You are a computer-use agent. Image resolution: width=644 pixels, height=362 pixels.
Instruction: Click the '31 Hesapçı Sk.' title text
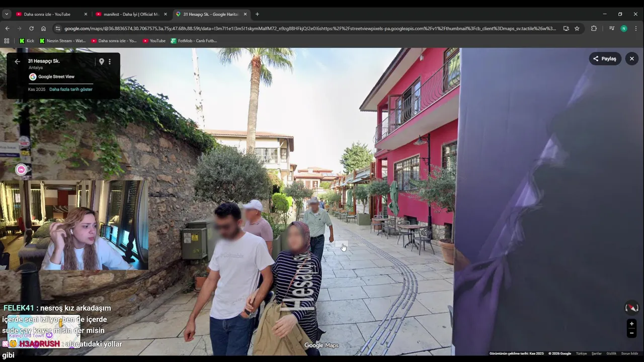point(44,61)
